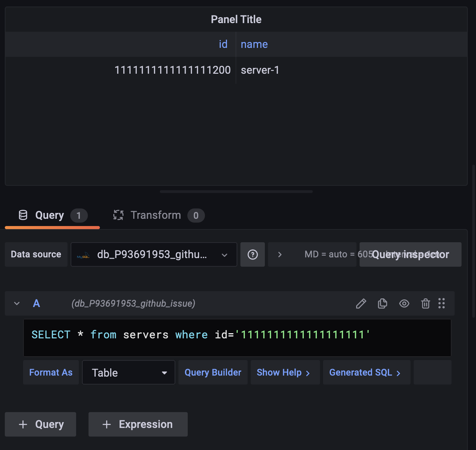This screenshot has height=450, width=476.
Task: Duplicate query A using the copy icon
Action: click(x=382, y=304)
